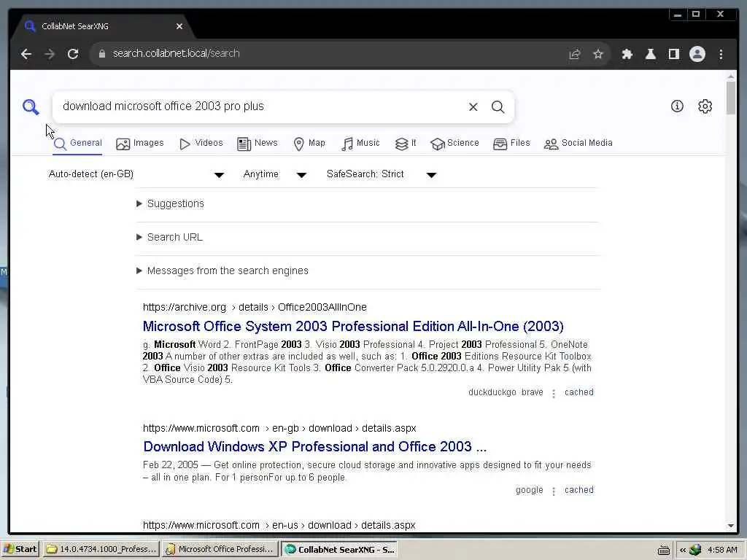The image size is (747, 560).
Task: Switch to the Map search tab
Action: point(309,144)
